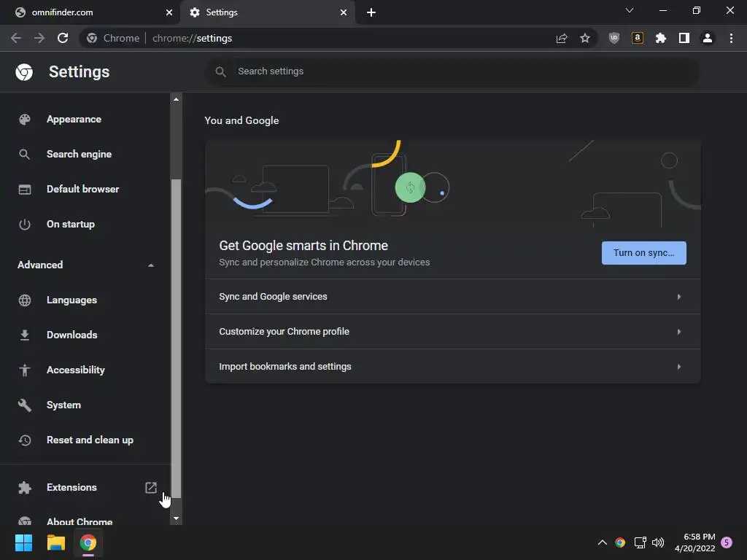This screenshot has width=747, height=560.
Task: Open About Chrome page
Action: click(x=80, y=521)
